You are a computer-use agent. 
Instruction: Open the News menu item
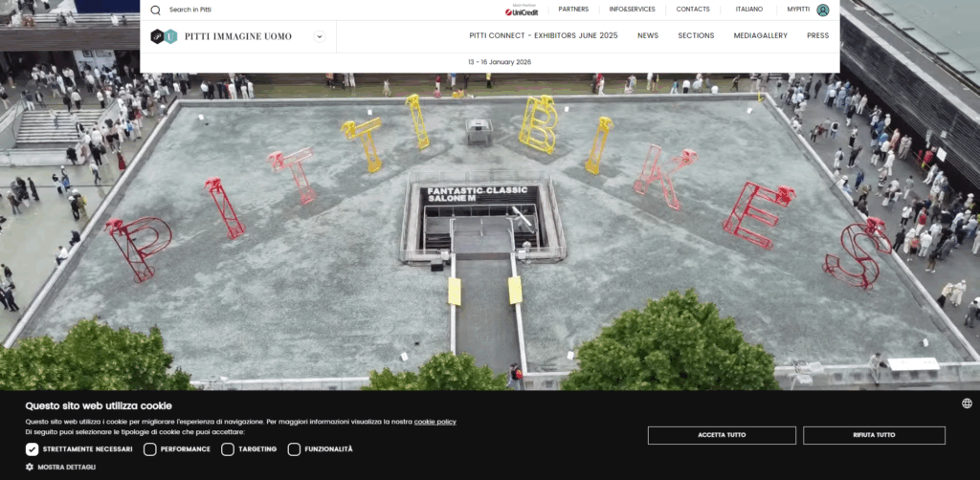click(x=648, y=35)
